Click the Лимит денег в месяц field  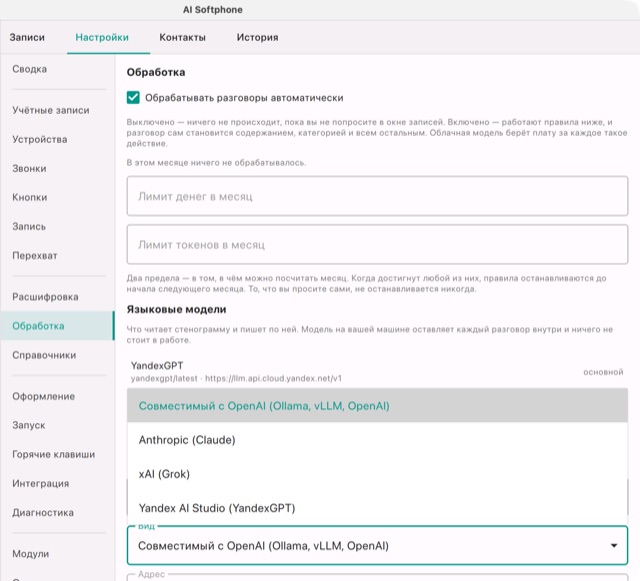click(377, 196)
